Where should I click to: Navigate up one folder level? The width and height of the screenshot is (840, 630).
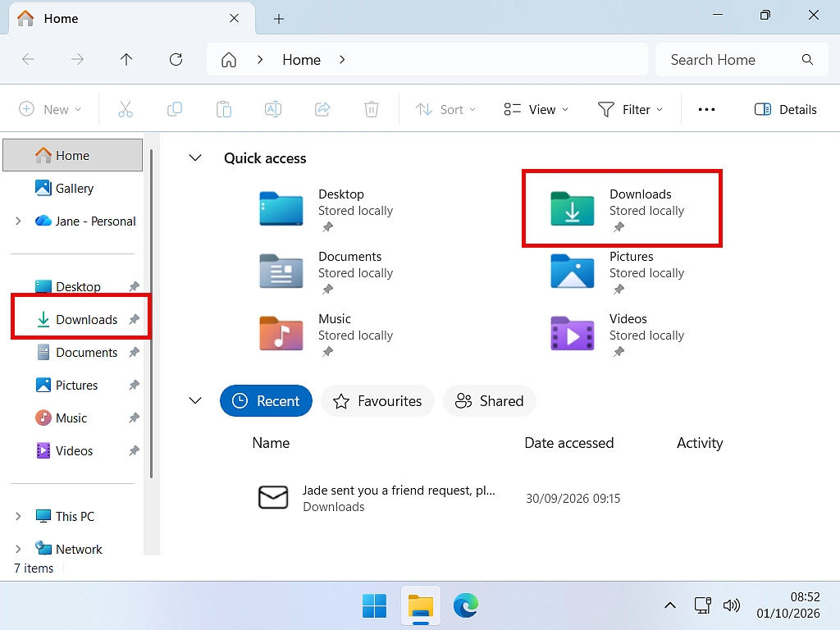point(126,59)
